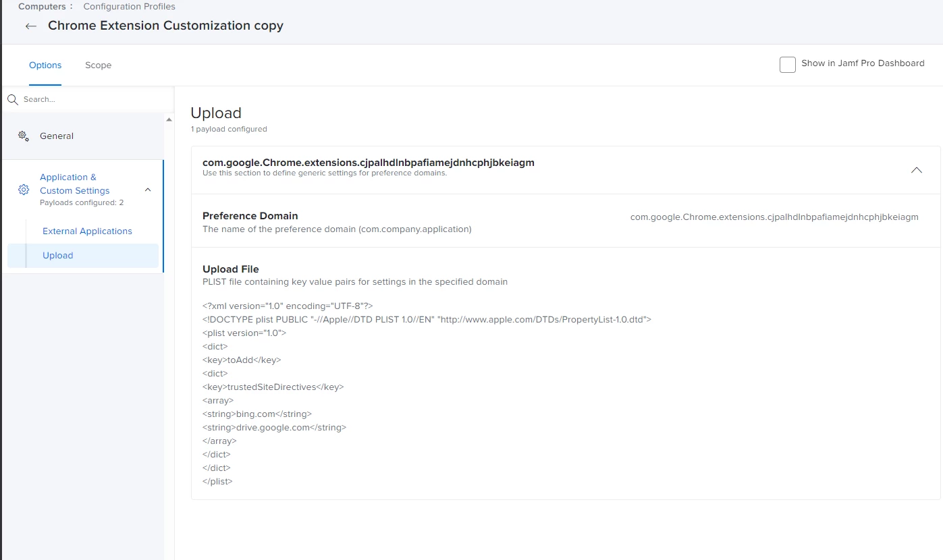Click the closing array tag line

(x=219, y=441)
